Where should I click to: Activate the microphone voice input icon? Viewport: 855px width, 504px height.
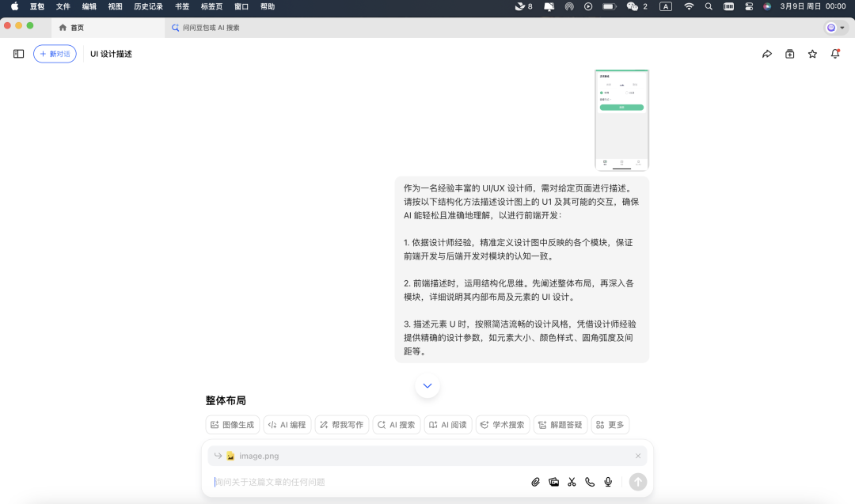(x=608, y=481)
